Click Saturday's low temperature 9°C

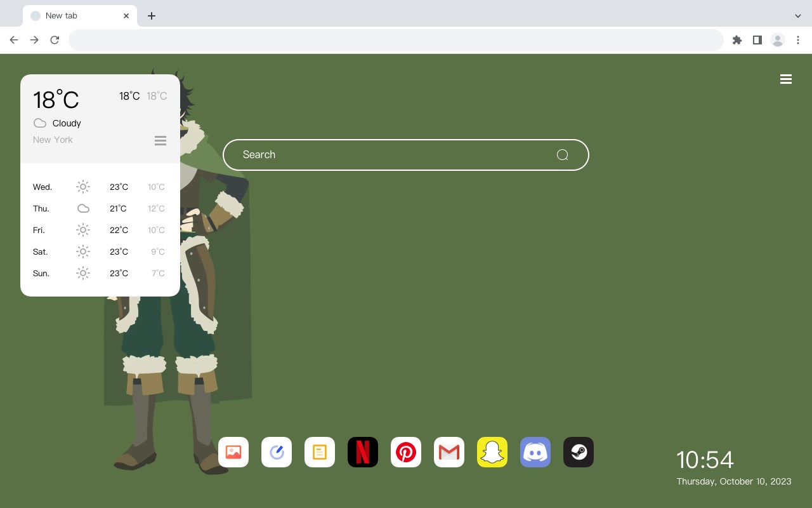point(158,251)
